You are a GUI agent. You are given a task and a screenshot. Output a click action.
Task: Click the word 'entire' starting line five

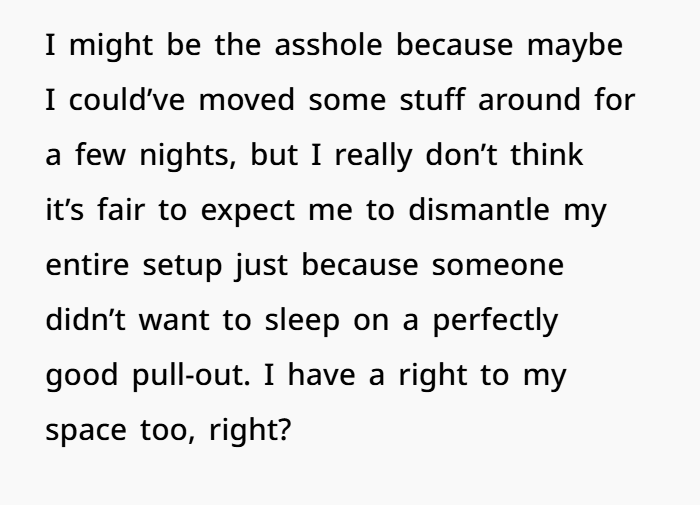88,265
